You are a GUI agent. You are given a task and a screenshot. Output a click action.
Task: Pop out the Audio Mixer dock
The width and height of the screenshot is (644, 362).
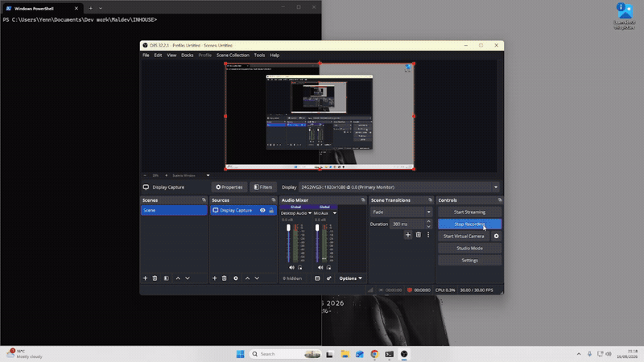click(x=363, y=200)
